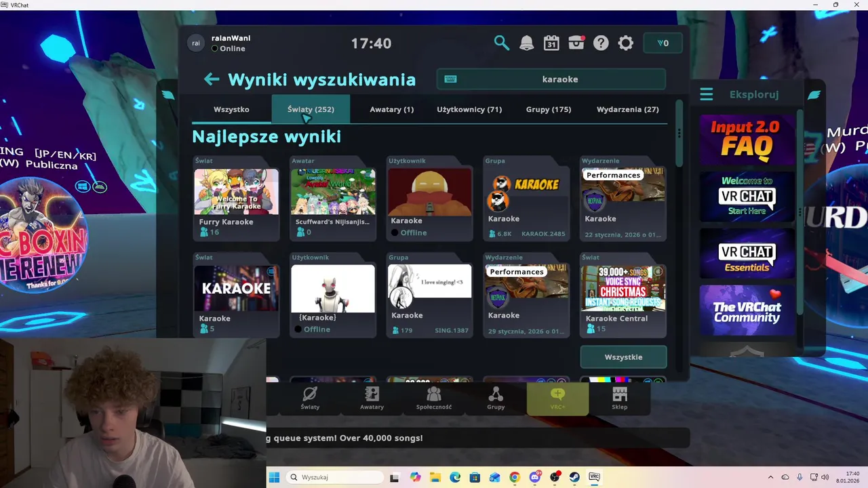The width and height of the screenshot is (868, 488).
Task: Open the Grupy icon in bottom dock
Action: point(496,398)
